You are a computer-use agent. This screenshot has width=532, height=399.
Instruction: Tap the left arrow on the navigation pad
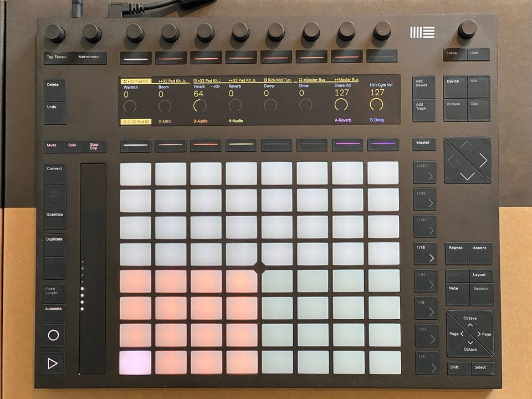(452, 160)
